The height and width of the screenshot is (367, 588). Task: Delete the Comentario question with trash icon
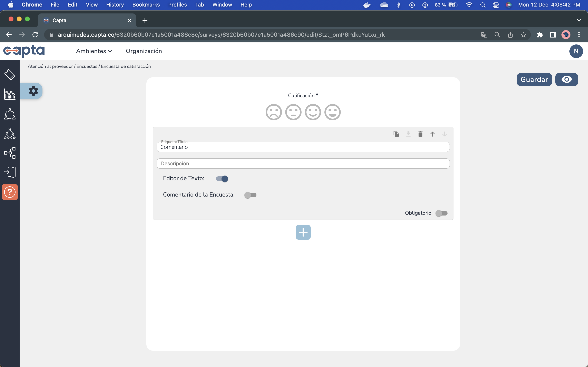(420, 134)
